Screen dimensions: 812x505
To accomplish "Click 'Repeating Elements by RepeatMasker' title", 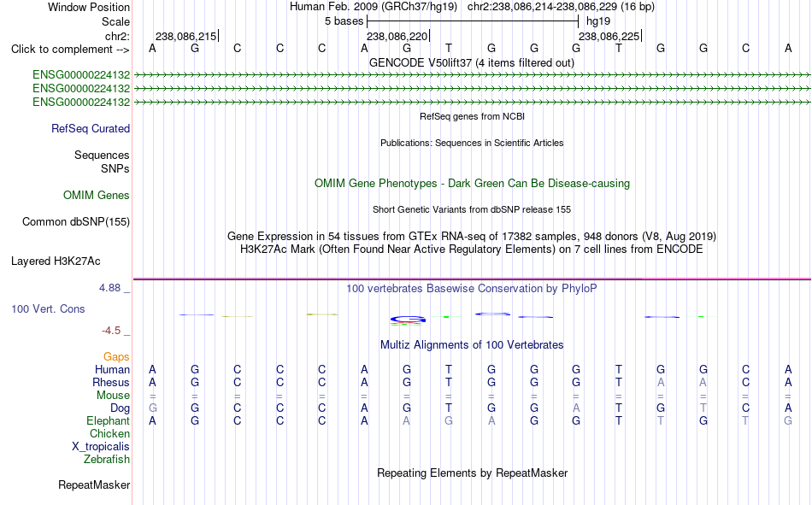I will pos(472,473).
